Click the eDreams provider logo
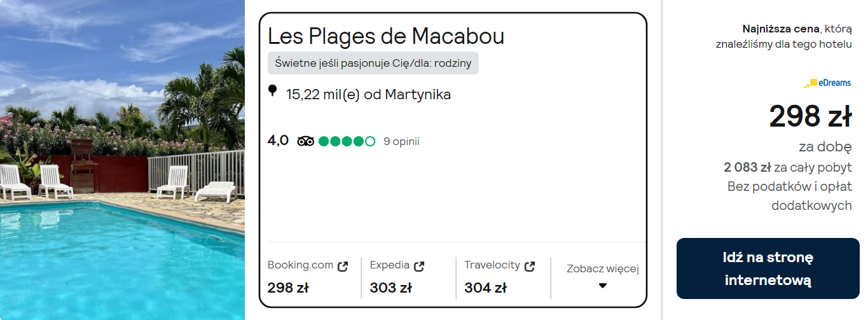 point(827,83)
